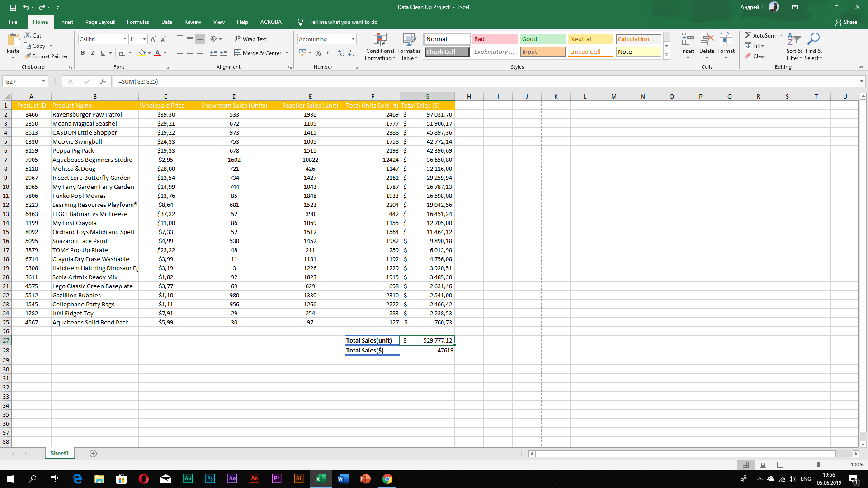Apply the Calculation cell style

[x=638, y=39]
